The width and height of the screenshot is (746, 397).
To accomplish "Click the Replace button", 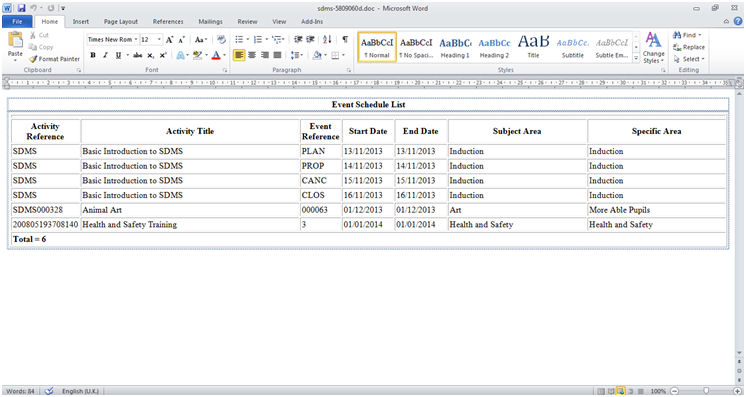I will tap(689, 47).
